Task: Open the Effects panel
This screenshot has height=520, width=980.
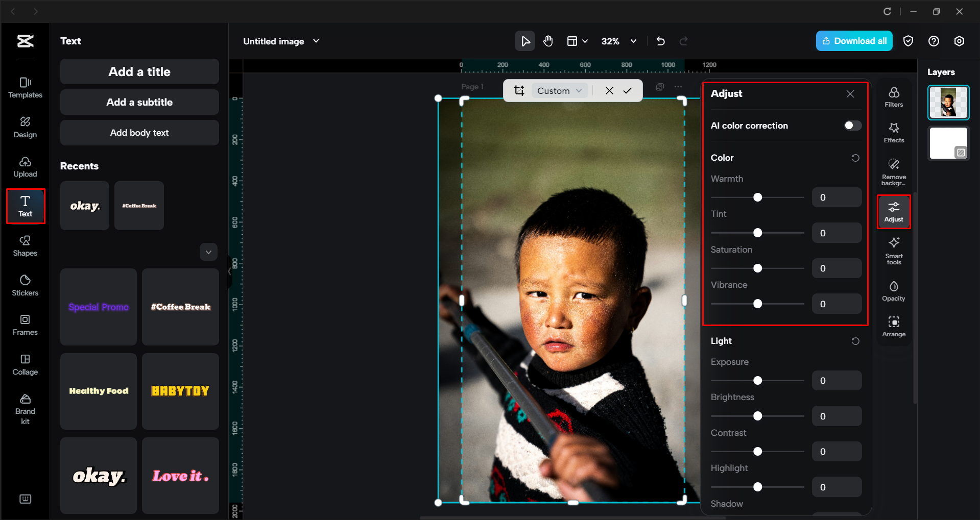Action: [x=893, y=132]
